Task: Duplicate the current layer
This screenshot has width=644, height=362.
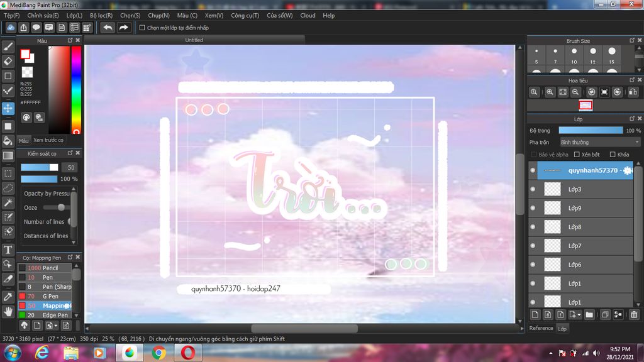Action: 605,315
